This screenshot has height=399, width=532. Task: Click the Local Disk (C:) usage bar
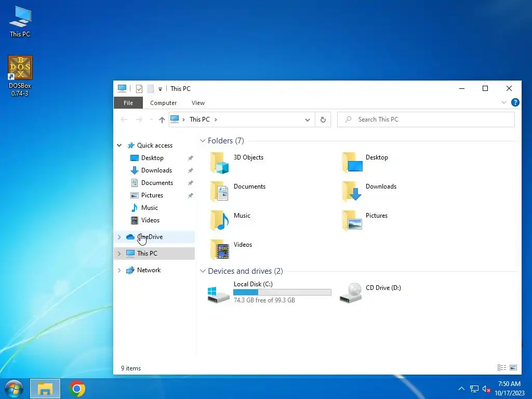pyautogui.click(x=282, y=292)
